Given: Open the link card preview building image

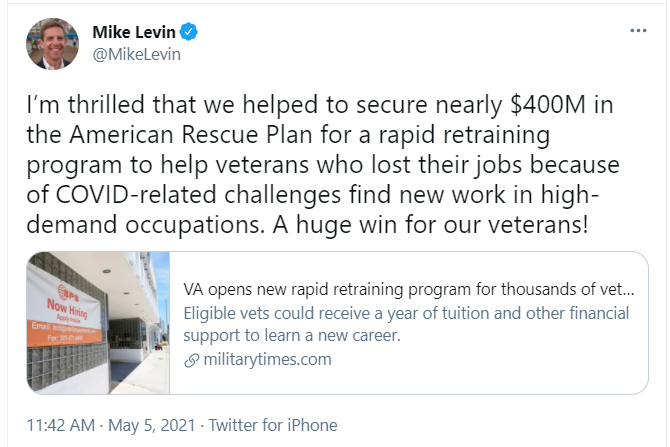Looking at the screenshot, I should point(98,323).
